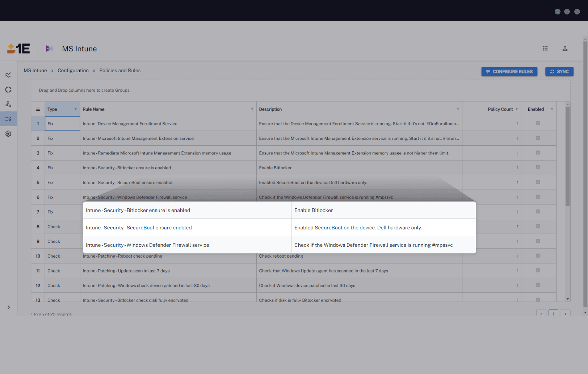Open the user profile icon

point(565,48)
